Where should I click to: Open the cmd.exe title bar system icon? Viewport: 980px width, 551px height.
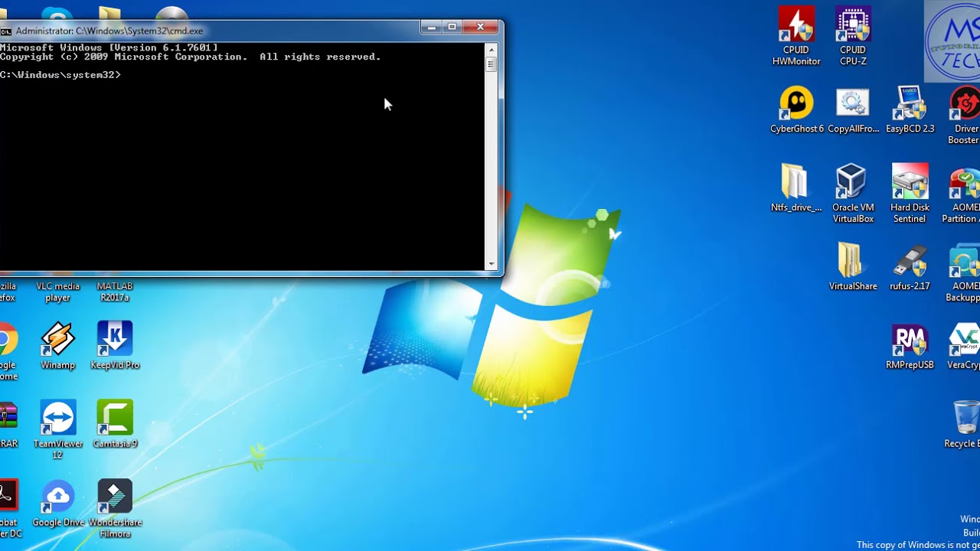(6, 31)
